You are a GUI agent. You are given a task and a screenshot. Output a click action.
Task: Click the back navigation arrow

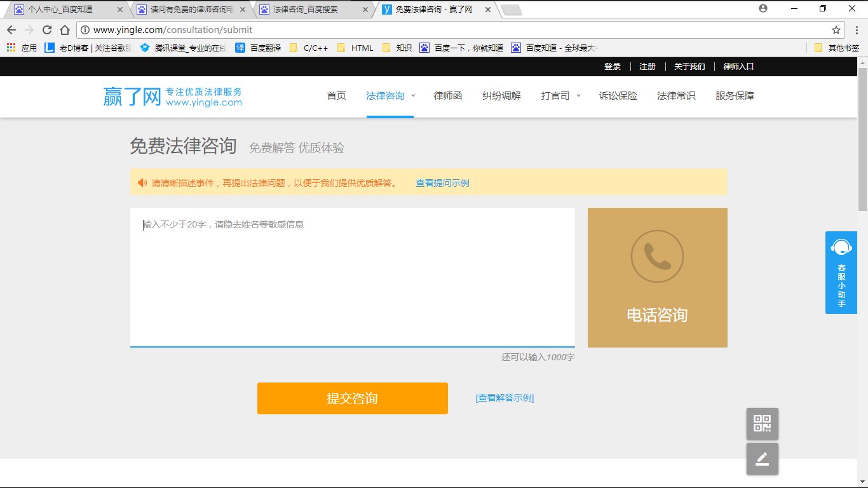click(x=11, y=29)
